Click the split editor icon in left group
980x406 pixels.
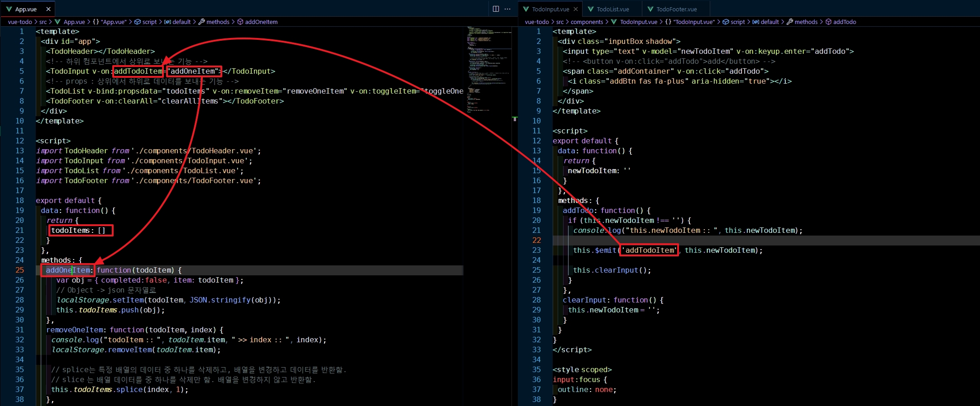click(x=496, y=9)
